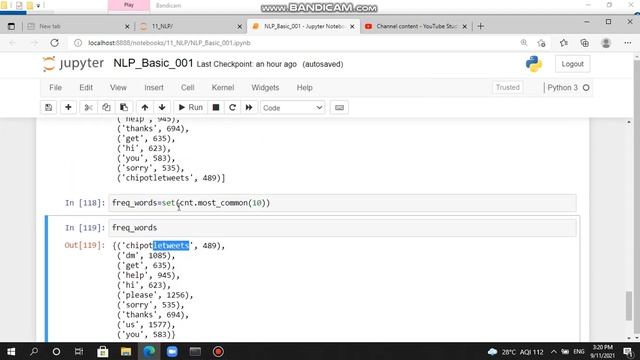640x360 pixels.
Task: Open the tab actions menu icon
Action: tap(11, 27)
